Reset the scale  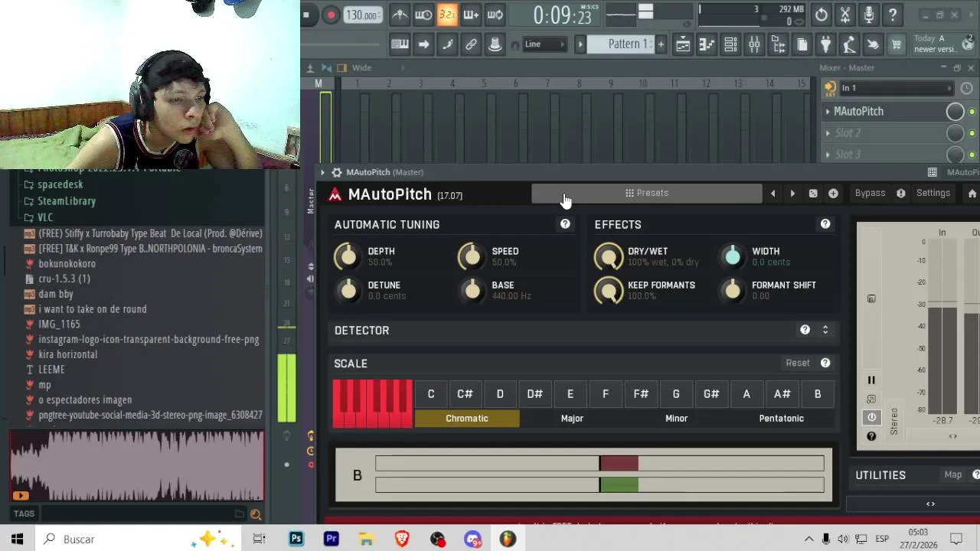pos(797,364)
